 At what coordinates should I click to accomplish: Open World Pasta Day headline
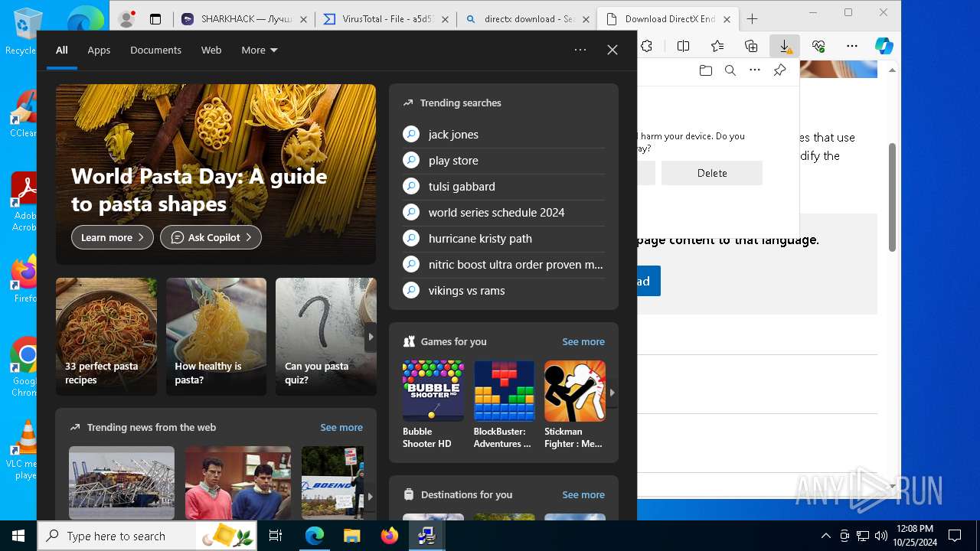click(x=199, y=190)
